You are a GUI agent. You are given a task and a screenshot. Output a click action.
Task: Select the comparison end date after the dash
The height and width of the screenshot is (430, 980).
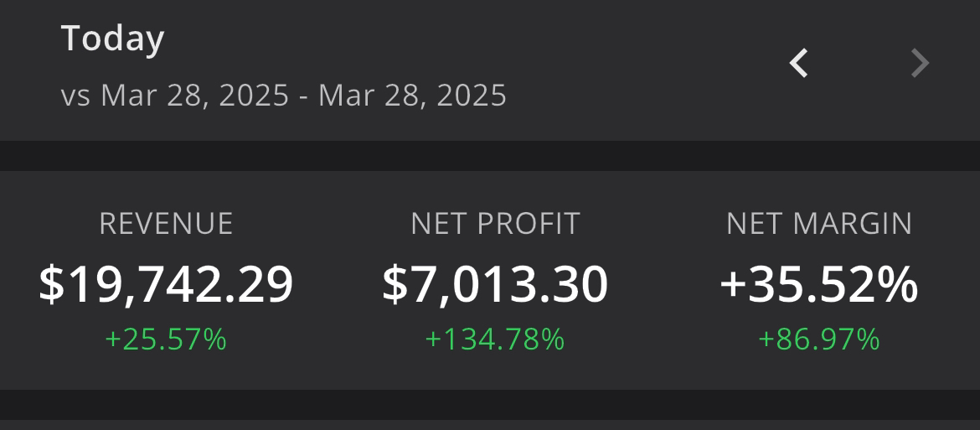point(412,96)
